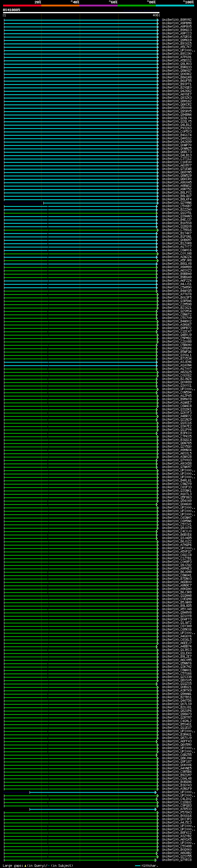The width and height of the screenshot is (197, 868).
Task: Open hit UniRef100_B9HQI3
Action: point(177,30)
